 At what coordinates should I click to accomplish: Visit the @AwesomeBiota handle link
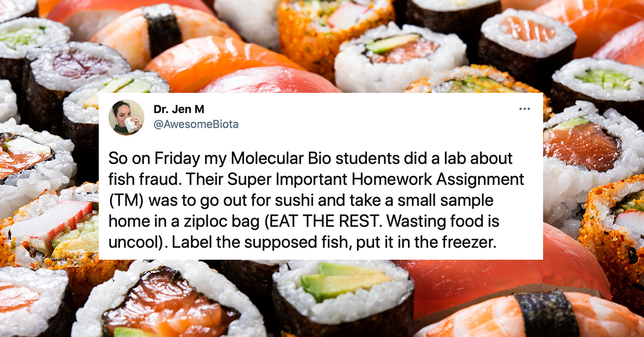click(196, 124)
